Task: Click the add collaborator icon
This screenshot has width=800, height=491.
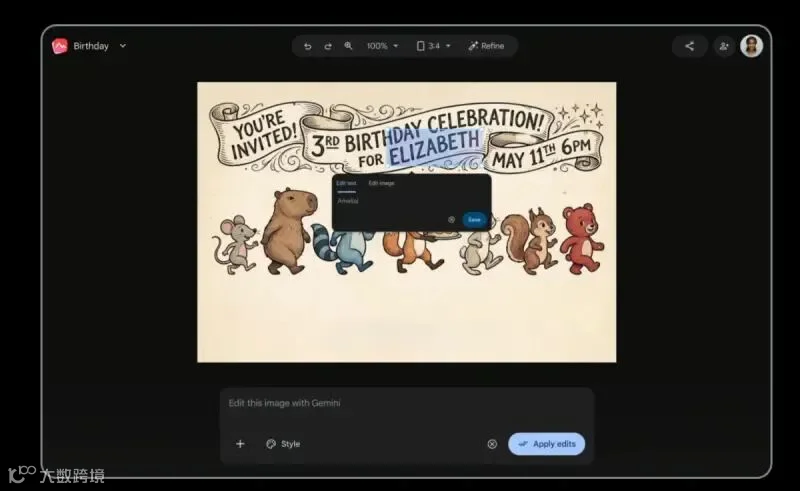Action: [x=724, y=46]
